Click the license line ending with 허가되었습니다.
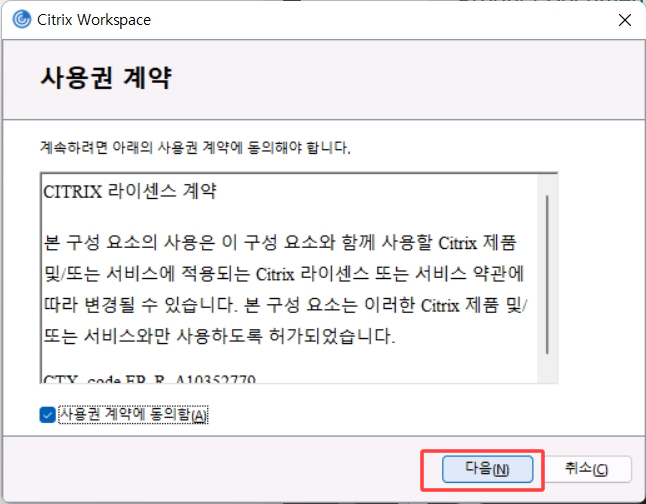 tap(220, 336)
